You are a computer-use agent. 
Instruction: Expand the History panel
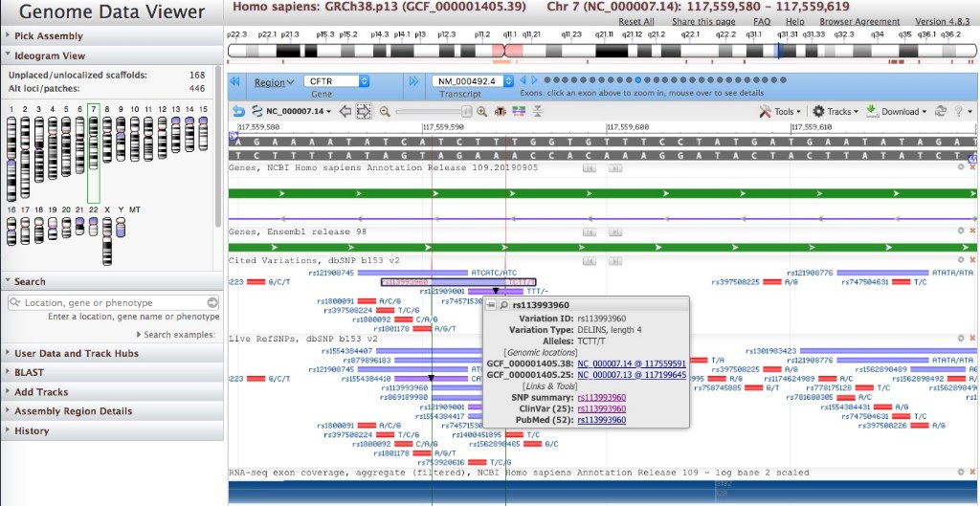[112, 430]
